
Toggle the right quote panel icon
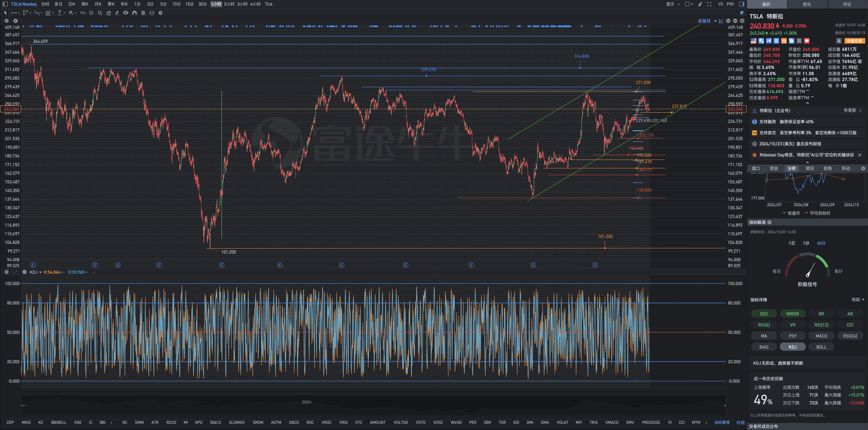(742, 4)
